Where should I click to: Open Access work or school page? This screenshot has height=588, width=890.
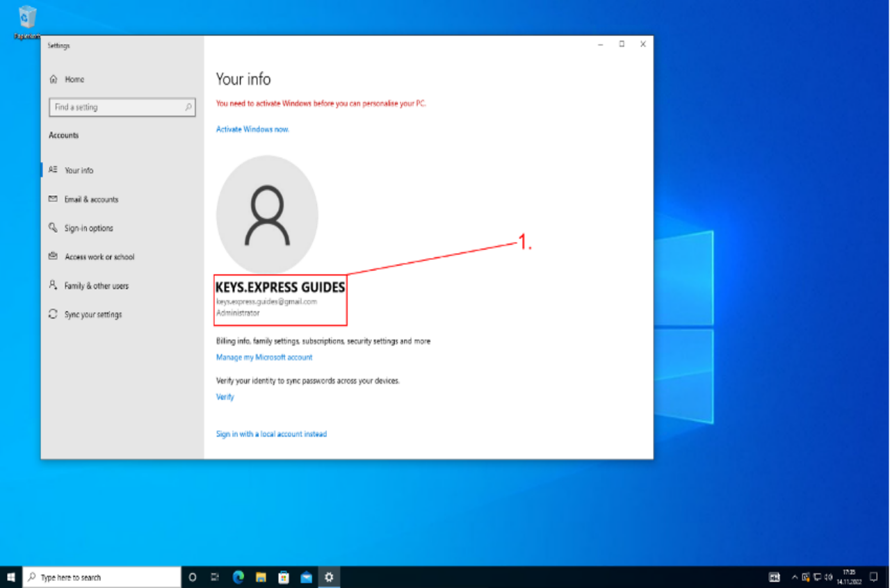[99, 257]
